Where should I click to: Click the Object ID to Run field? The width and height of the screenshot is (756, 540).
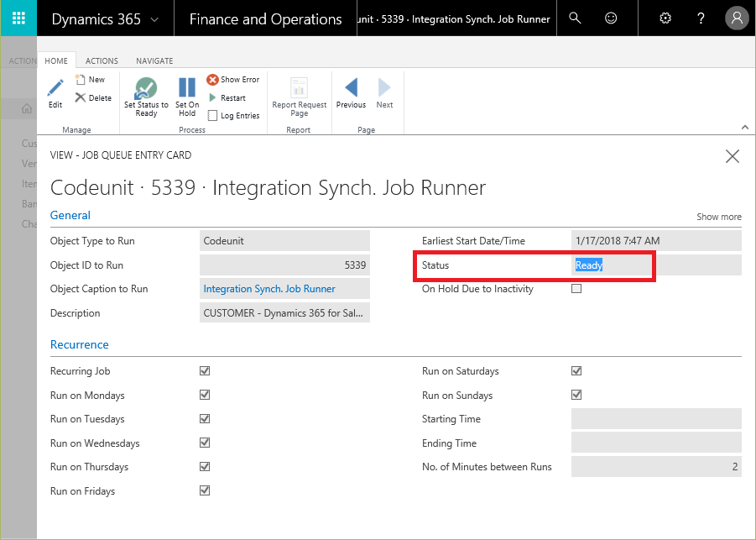click(x=284, y=265)
